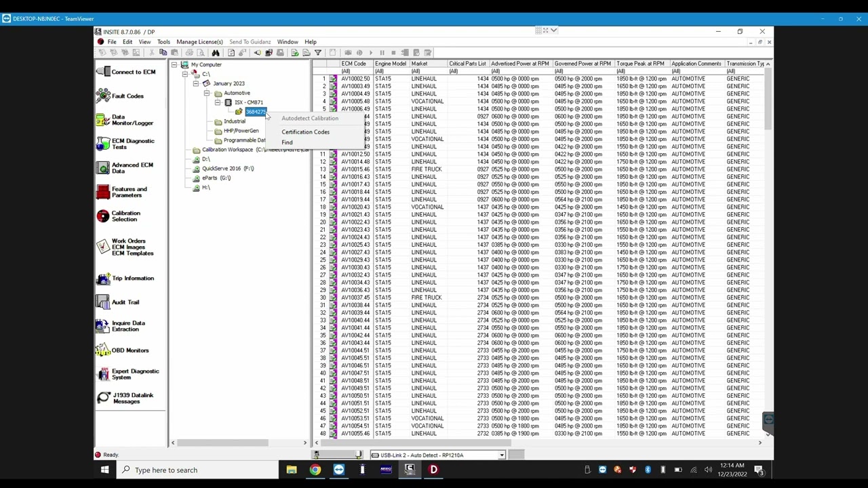Sort by Application Comments column header
868x488 pixels.
point(696,64)
